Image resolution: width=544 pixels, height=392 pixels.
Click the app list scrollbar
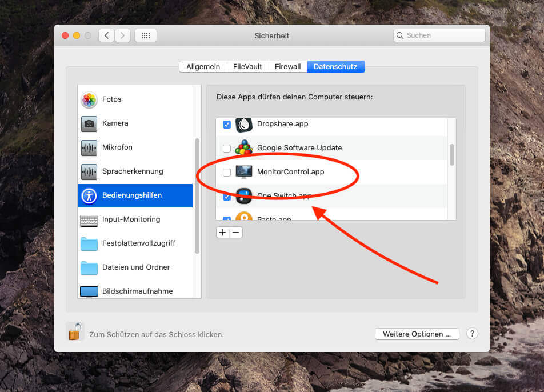point(452,154)
